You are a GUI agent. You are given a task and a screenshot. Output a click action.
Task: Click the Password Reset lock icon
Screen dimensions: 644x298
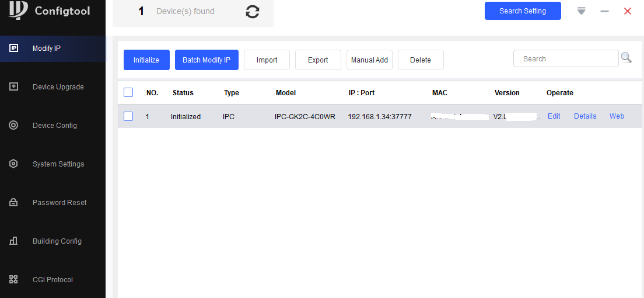click(14, 203)
